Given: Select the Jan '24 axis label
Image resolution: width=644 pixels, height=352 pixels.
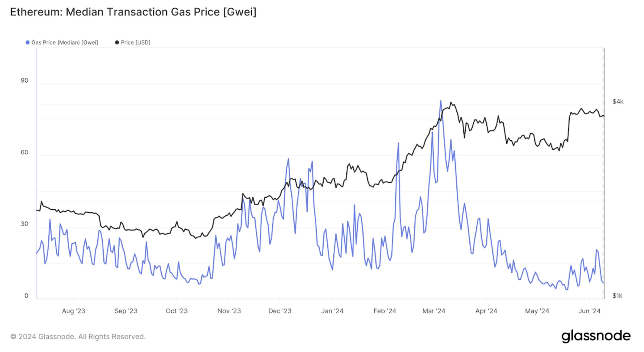Looking at the screenshot, I should coord(332,311).
